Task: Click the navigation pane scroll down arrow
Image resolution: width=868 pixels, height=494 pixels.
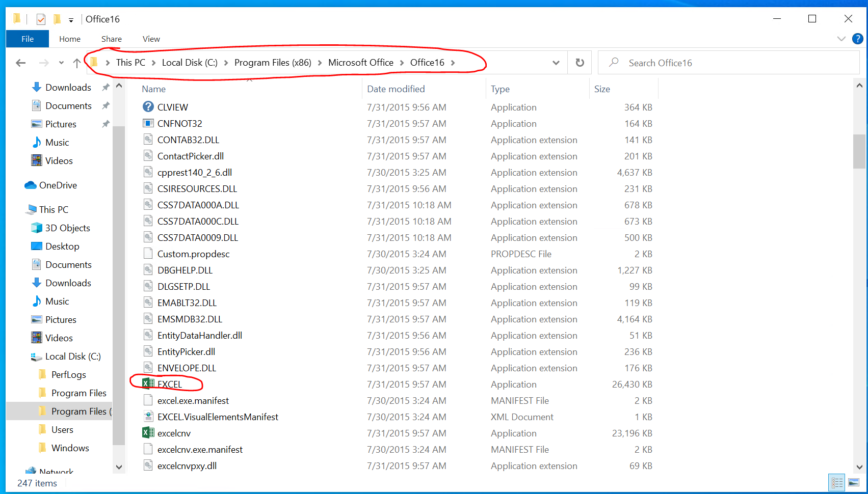Action: [119, 466]
